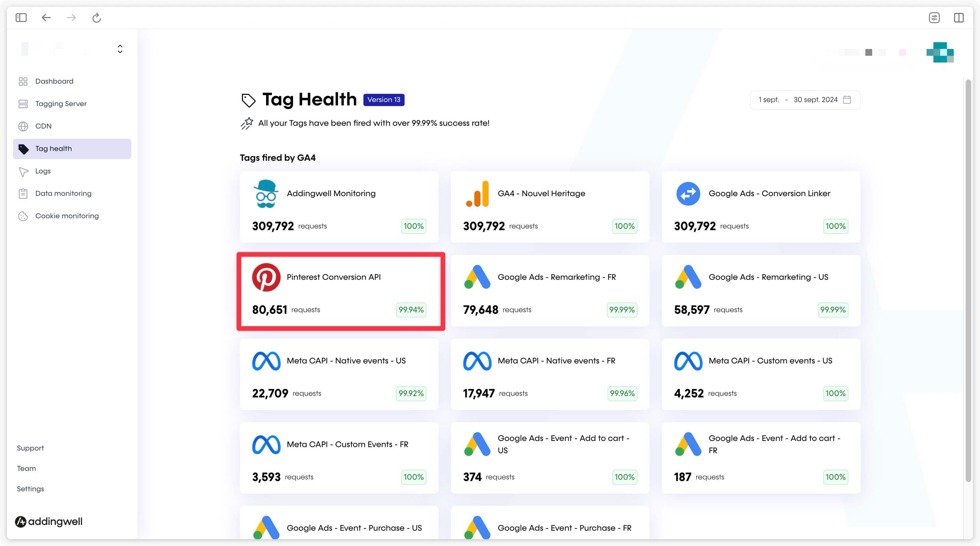Select Tag health in the sidebar

[72, 149]
